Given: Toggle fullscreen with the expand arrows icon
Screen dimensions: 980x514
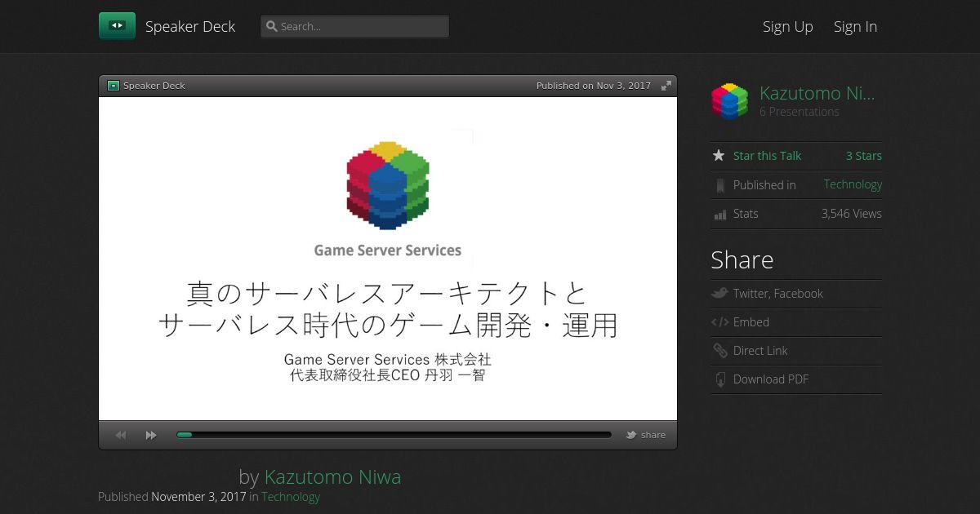Looking at the screenshot, I should pos(666,86).
